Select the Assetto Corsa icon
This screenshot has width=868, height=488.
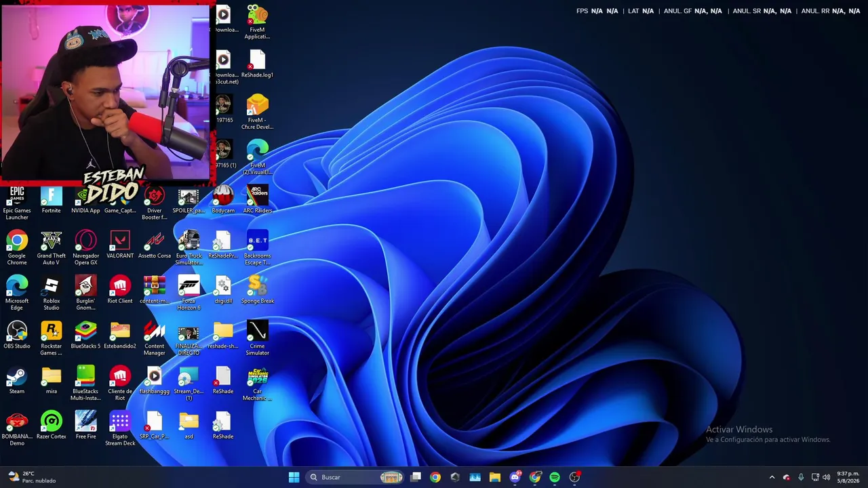(x=155, y=245)
